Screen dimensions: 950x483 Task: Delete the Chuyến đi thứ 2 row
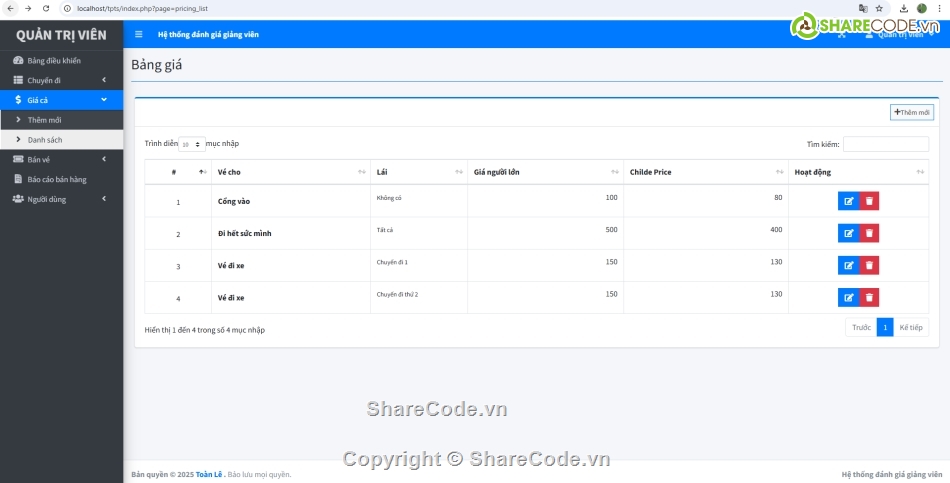point(869,297)
